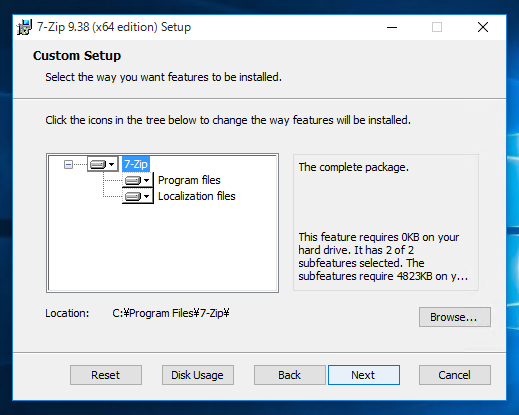Viewport: 519px width, 415px height.
Task: Open the Localization files feature install dropdown
Action: tap(138, 196)
